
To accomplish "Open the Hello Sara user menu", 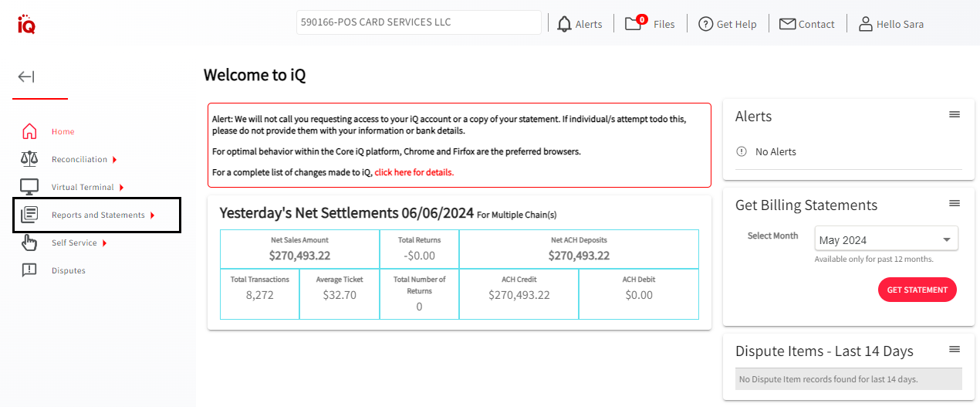I will tap(891, 24).
